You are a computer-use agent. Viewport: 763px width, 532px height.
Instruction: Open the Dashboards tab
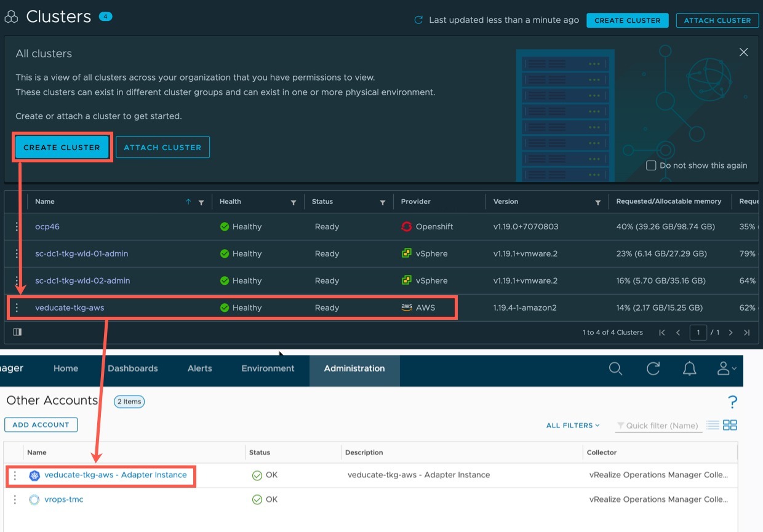pos(133,368)
